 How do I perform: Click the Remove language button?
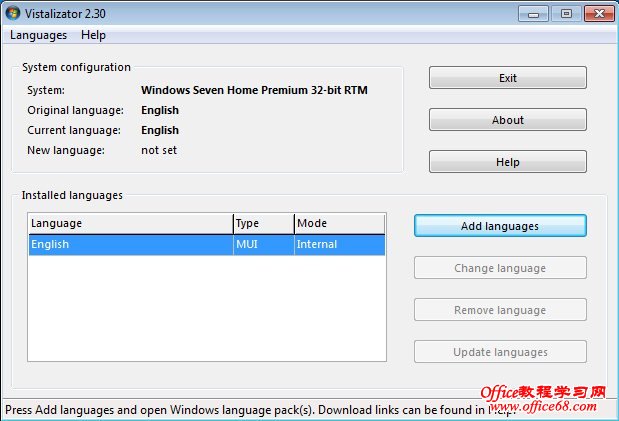pos(500,310)
